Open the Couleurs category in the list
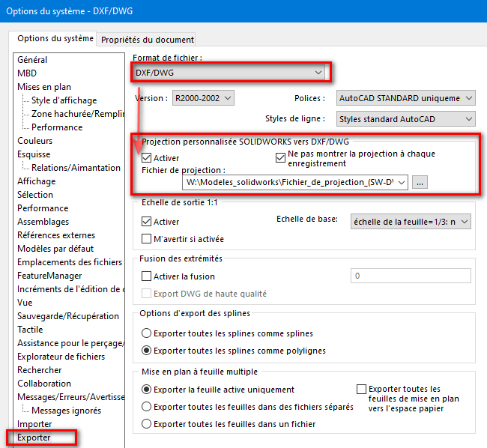Viewport: 487px width, 448px height. (x=34, y=141)
